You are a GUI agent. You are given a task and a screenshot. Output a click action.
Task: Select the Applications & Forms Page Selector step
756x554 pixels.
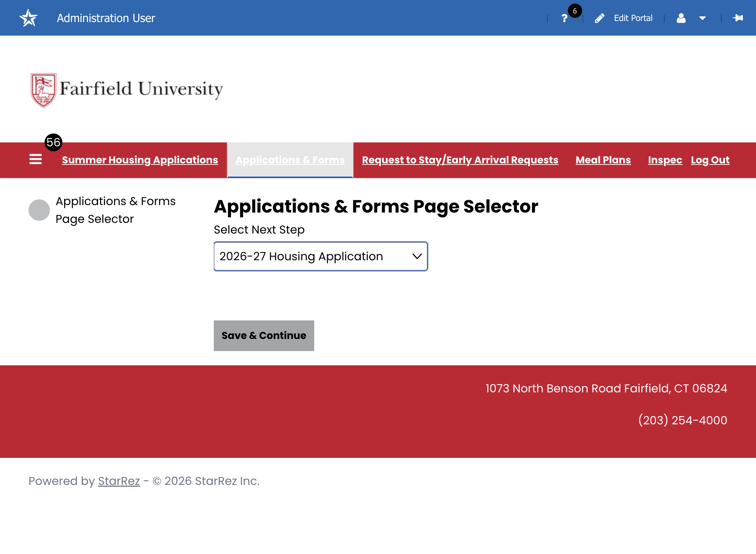click(x=115, y=210)
